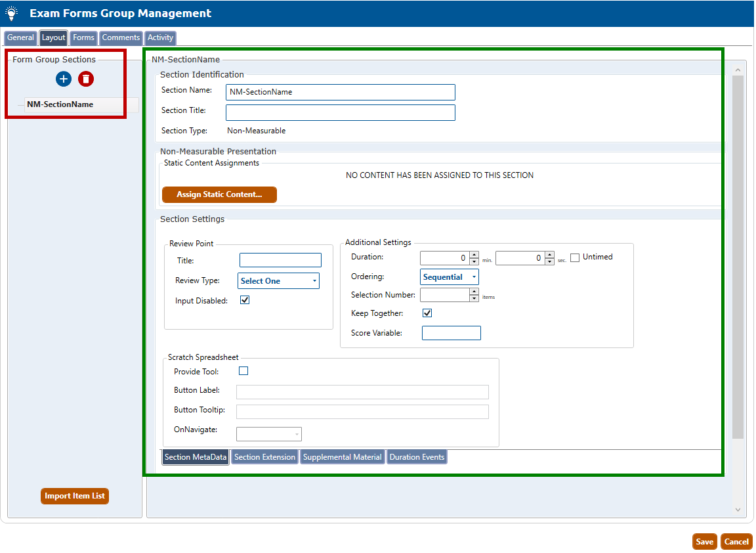Uncheck the Keep Together checkbox
The image size is (756, 553).
pyautogui.click(x=427, y=313)
